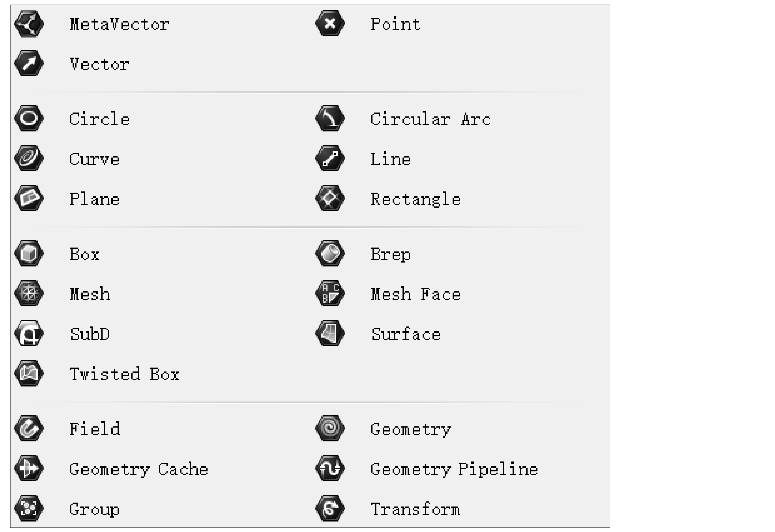The height and width of the screenshot is (532, 775).
Task: Choose the Vector arrow icon
Action: click(x=29, y=63)
